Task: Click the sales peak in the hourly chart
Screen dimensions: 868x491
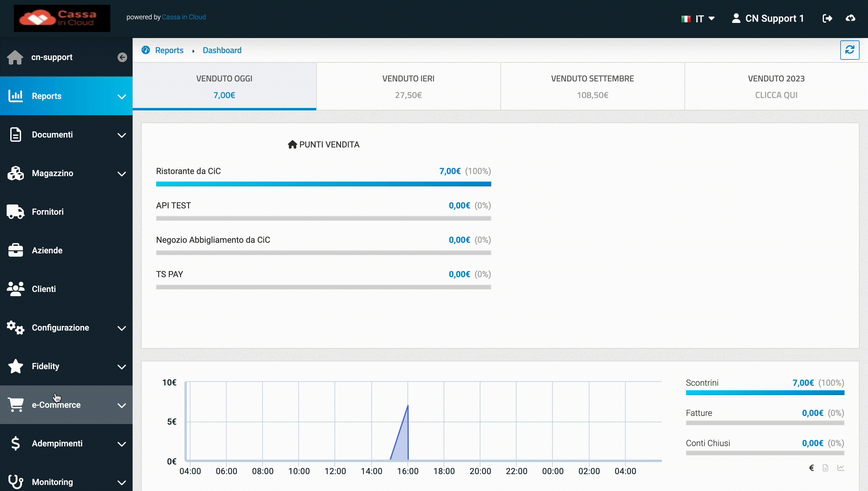Action: click(408, 406)
